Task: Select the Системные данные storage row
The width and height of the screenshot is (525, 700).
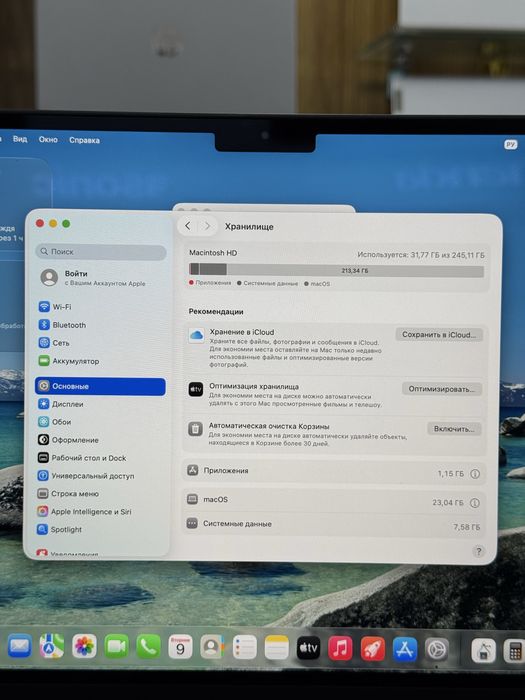Action: pos(333,525)
